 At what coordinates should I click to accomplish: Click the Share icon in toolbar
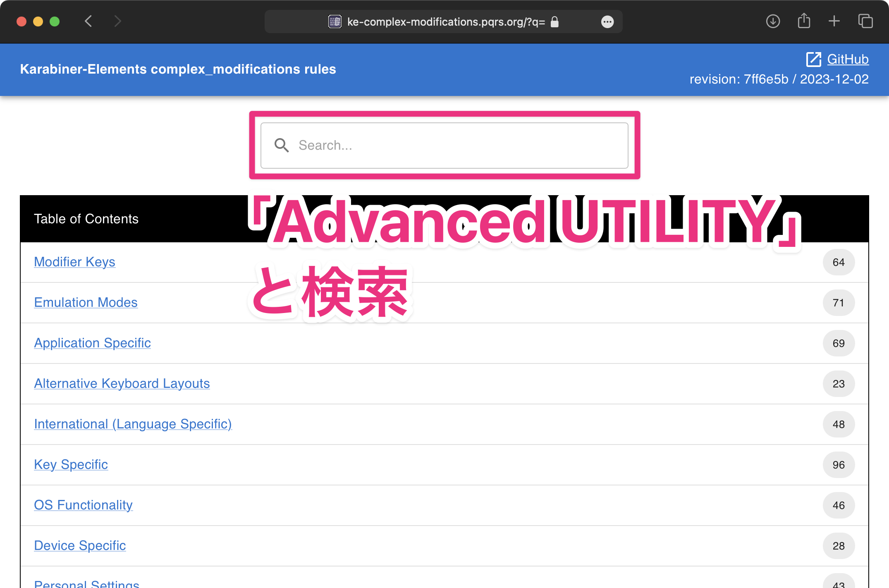[x=803, y=21]
